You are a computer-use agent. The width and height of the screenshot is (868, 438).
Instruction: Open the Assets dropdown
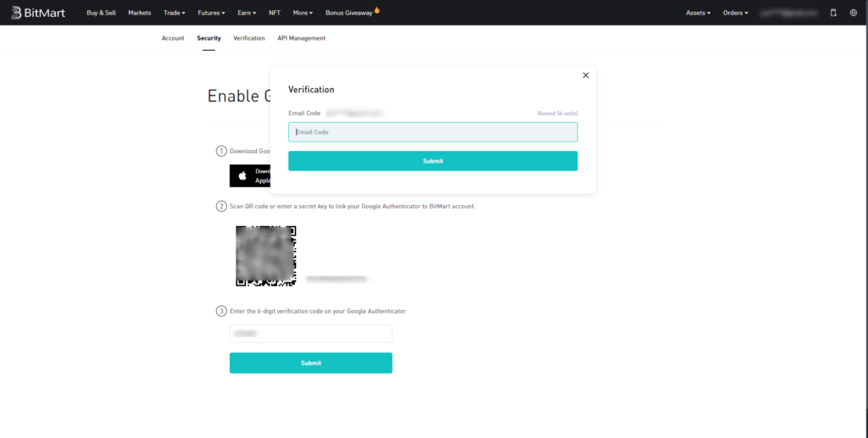(x=698, y=13)
